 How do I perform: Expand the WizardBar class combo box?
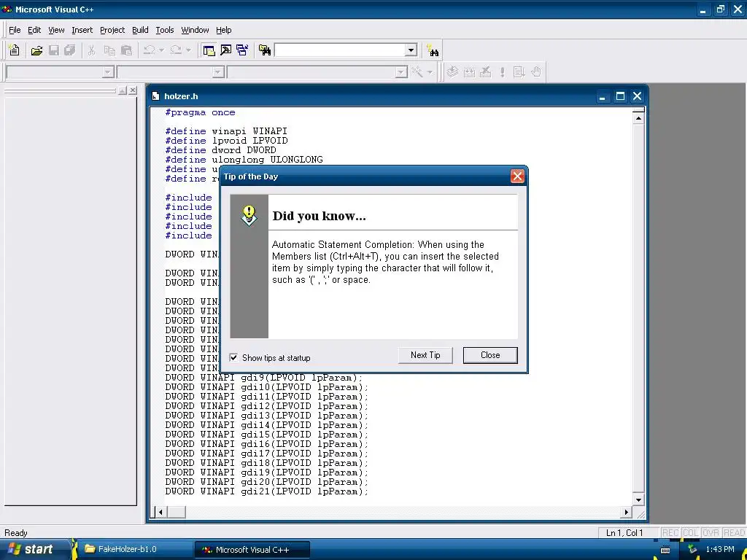click(108, 72)
